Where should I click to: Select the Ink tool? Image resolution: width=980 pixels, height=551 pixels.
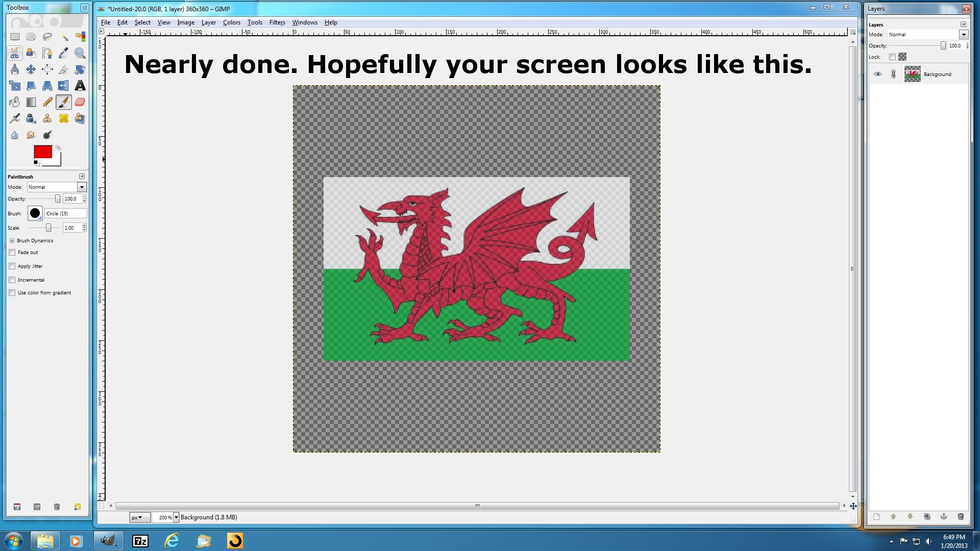click(31, 118)
